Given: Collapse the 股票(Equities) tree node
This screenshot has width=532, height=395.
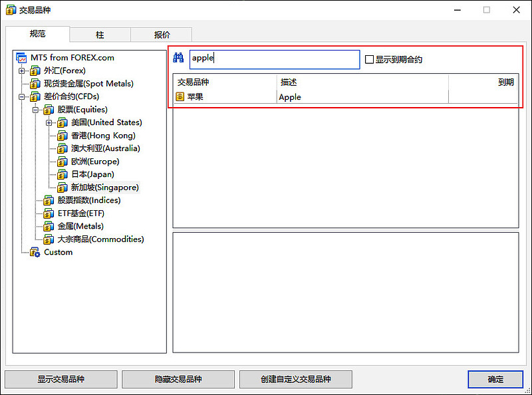Looking at the screenshot, I should coord(35,110).
